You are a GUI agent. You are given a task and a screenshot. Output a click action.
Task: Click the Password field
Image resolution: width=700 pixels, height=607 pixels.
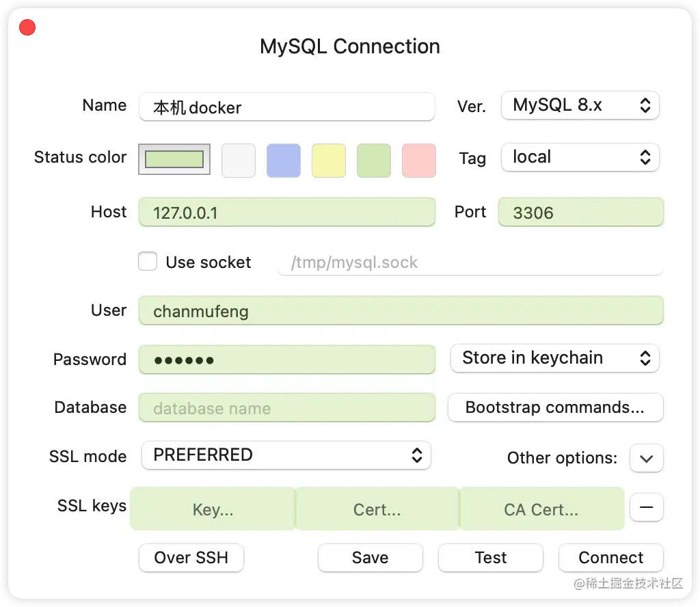coord(287,360)
